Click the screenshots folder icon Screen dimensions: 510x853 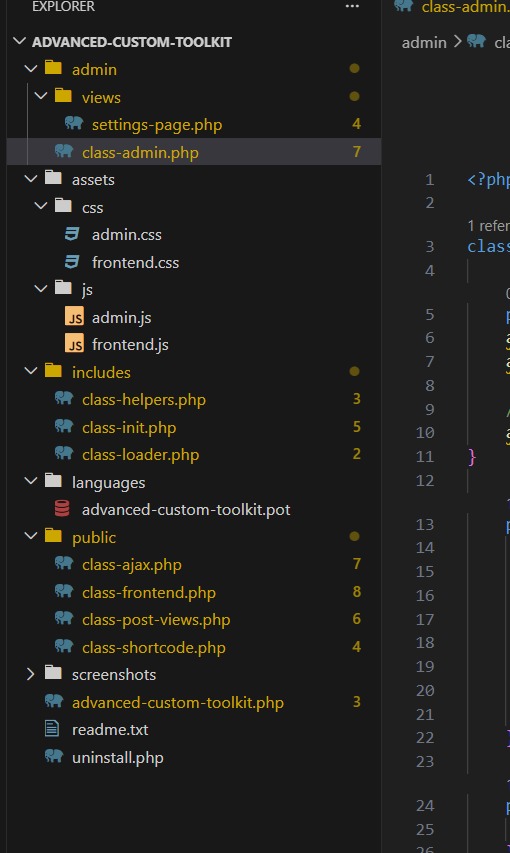(x=53, y=673)
